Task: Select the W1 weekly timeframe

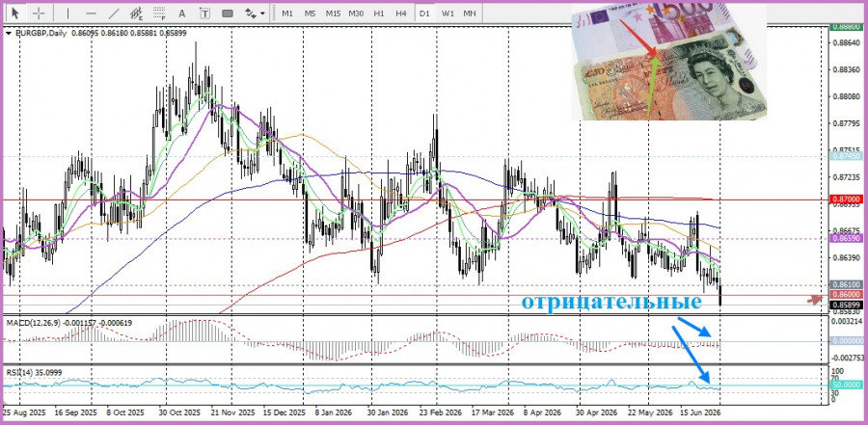Action: tap(448, 13)
